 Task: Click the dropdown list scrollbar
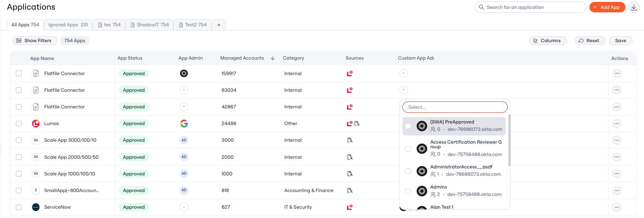click(x=509, y=140)
